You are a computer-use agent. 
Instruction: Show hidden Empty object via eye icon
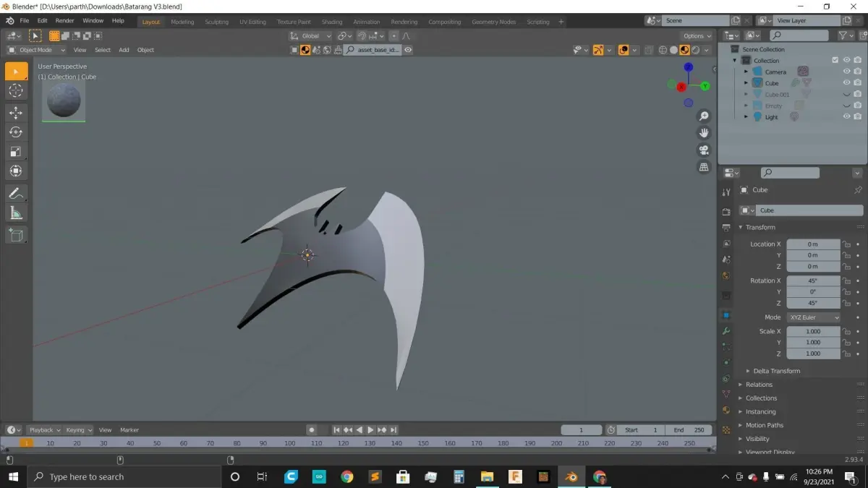point(846,106)
